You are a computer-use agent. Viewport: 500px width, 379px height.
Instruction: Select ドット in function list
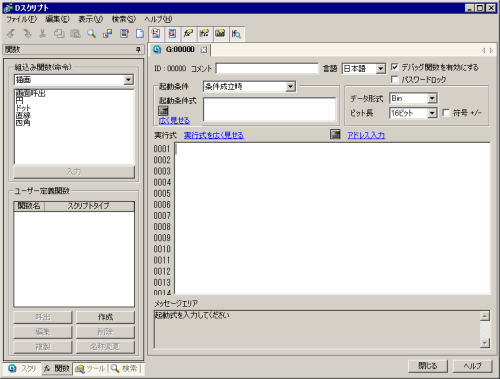(x=23, y=108)
